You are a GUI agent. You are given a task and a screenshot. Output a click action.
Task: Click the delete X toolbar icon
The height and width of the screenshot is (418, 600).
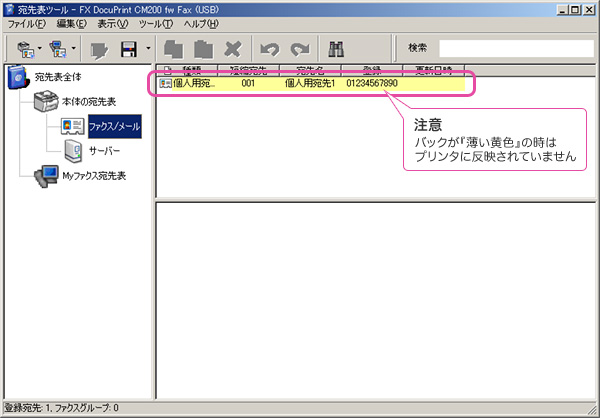coord(233,47)
